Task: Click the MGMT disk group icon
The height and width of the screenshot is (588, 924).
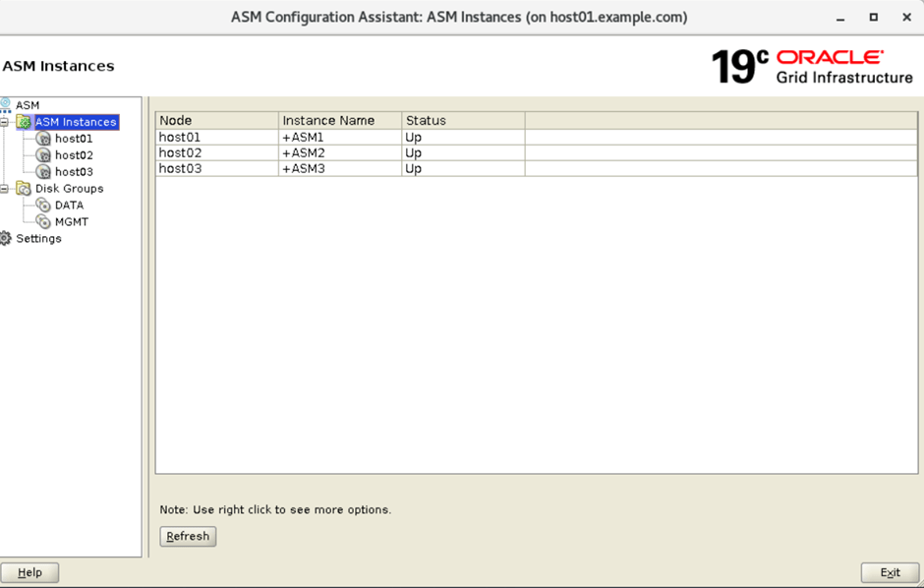Action: pyautogui.click(x=43, y=221)
